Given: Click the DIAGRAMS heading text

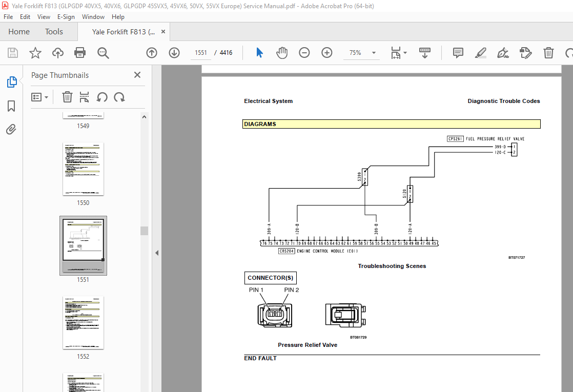Looking at the screenshot, I should 260,124.
